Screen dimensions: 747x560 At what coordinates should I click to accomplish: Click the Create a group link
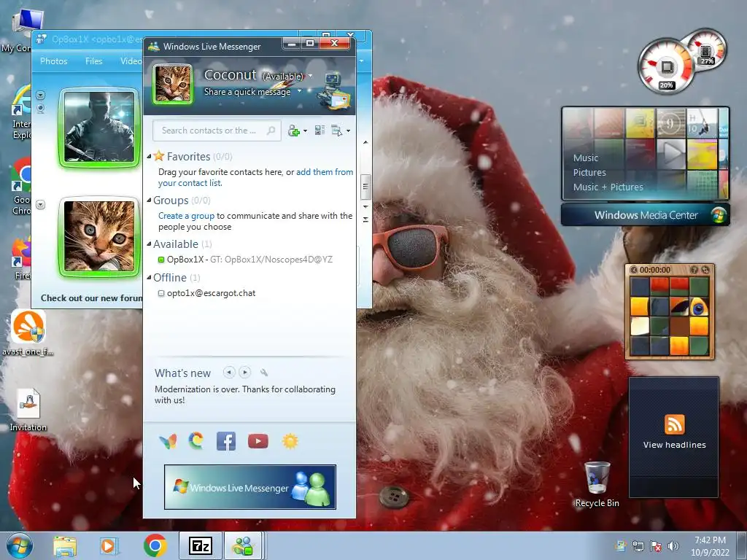[x=186, y=216]
